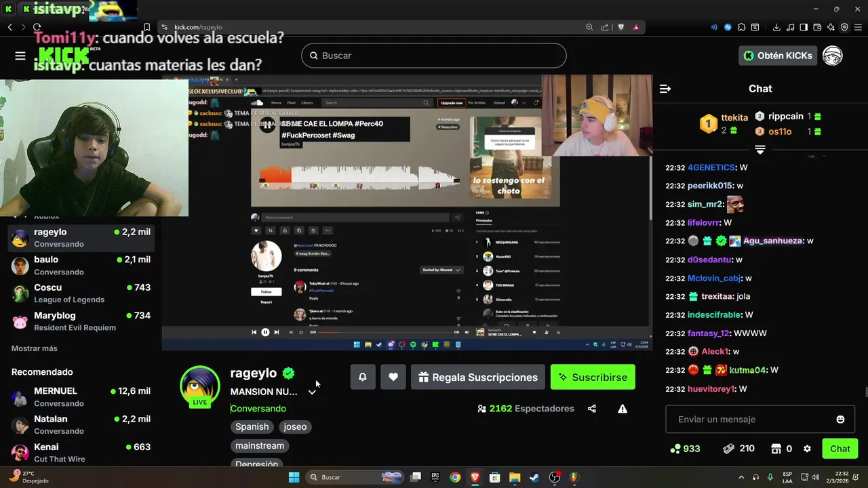
Task: Click the ticket icon showing 210
Action: point(728,449)
